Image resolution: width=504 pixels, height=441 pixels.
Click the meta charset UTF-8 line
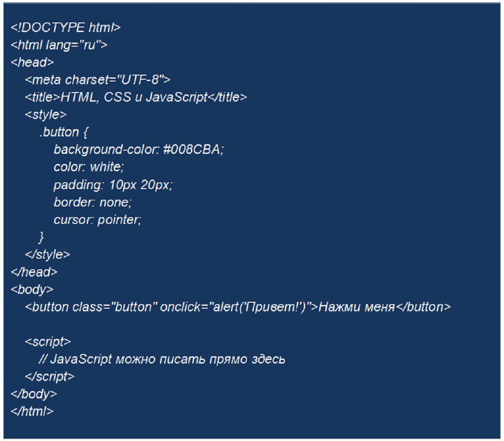click(98, 80)
